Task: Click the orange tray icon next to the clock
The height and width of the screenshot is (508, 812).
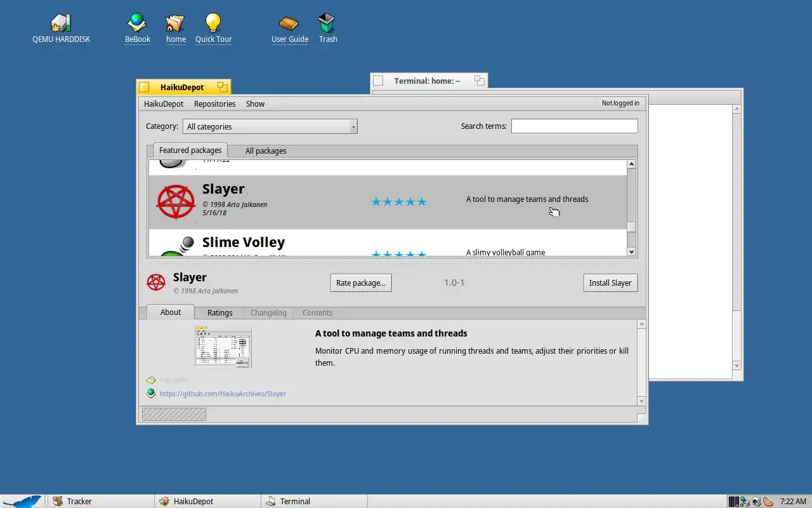Action: coord(768,502)
